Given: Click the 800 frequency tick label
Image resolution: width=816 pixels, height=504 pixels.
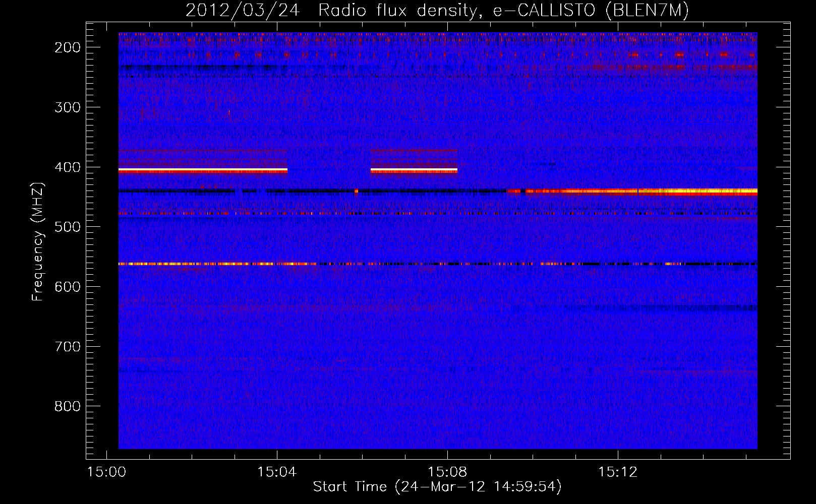Looking at the screenshot, I should [x=67, y=406].
